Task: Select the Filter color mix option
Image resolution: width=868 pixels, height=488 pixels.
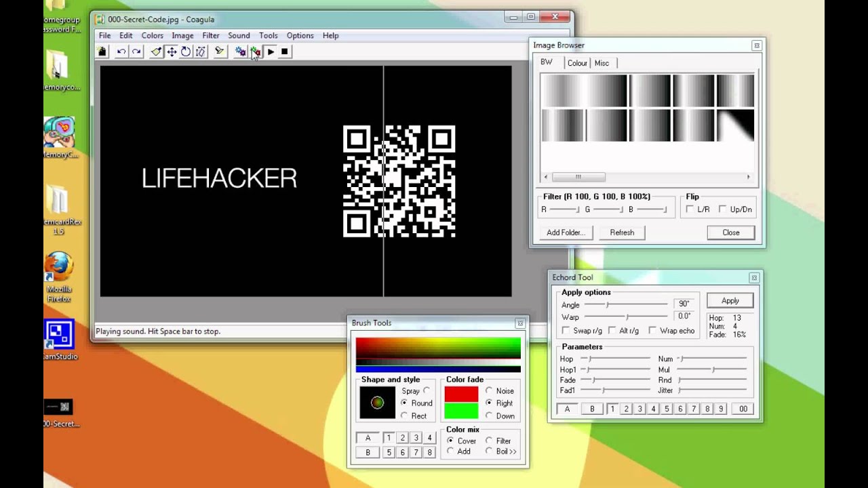Action: pos(489,441)
